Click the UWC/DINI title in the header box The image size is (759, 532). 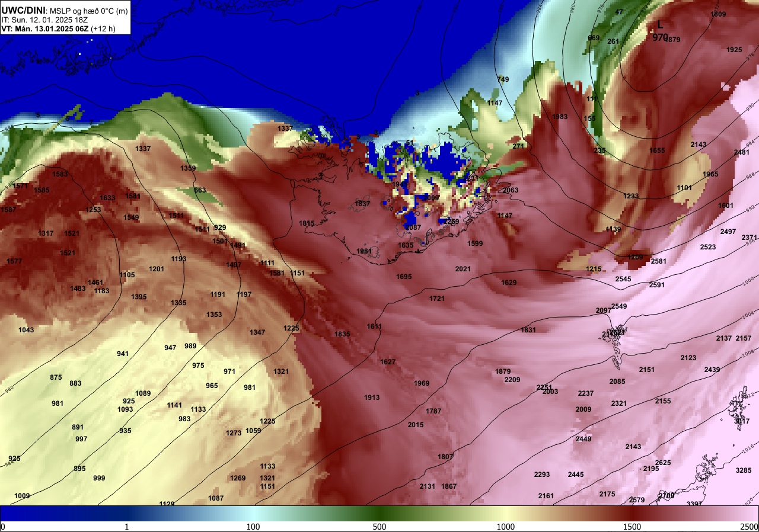pyautogui.click(x=24, y=9)
